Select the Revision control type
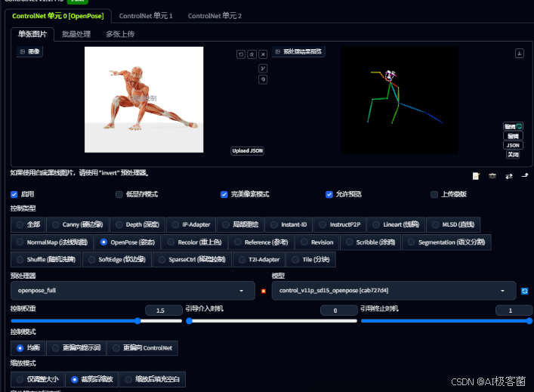The width and height of the screenshot is (534, 392). click(317, 242)
